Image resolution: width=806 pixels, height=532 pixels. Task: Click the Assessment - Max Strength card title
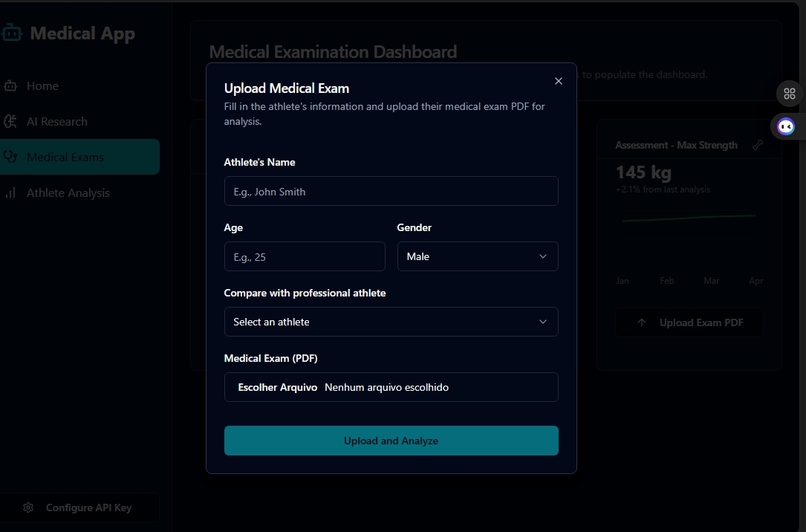click(x=676, y=145)
